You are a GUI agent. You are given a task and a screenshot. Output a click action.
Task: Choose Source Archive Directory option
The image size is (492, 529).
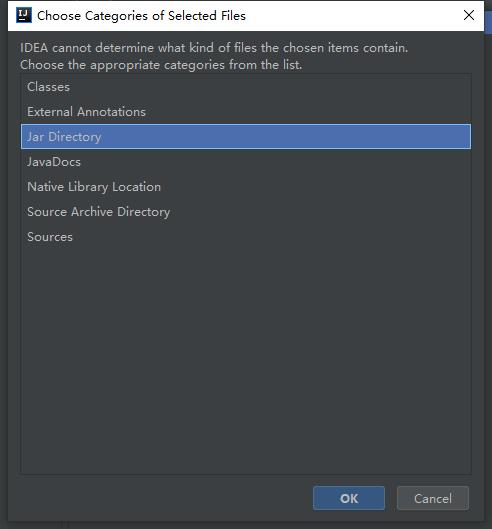246,212
